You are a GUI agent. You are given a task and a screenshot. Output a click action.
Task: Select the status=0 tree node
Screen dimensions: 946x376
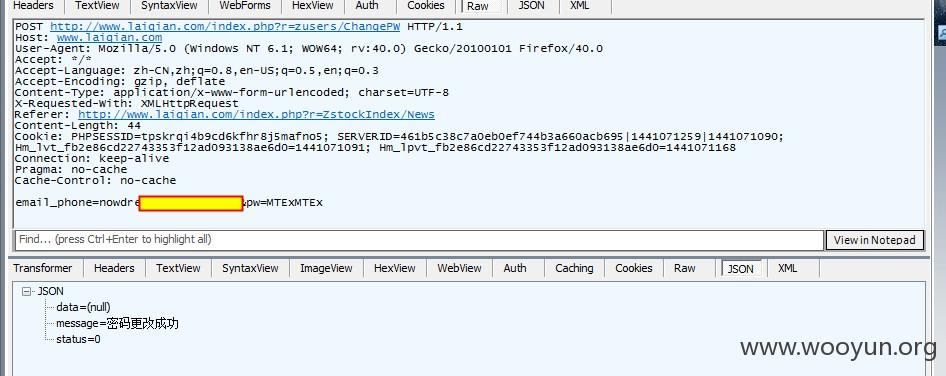point(78,339)
